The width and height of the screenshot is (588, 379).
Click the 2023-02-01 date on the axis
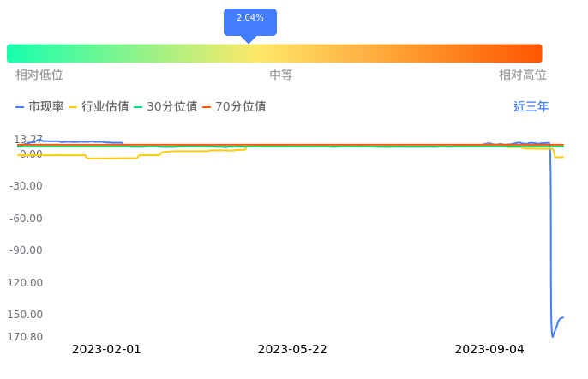(x=105, y=349)
